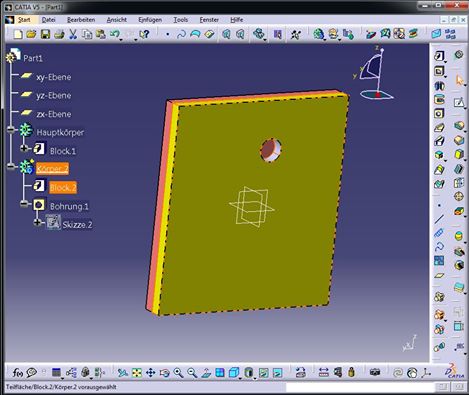This screenshot has height=395, width=469.
Task: Expand the Skizze.2 node
Action: (37, 222)
